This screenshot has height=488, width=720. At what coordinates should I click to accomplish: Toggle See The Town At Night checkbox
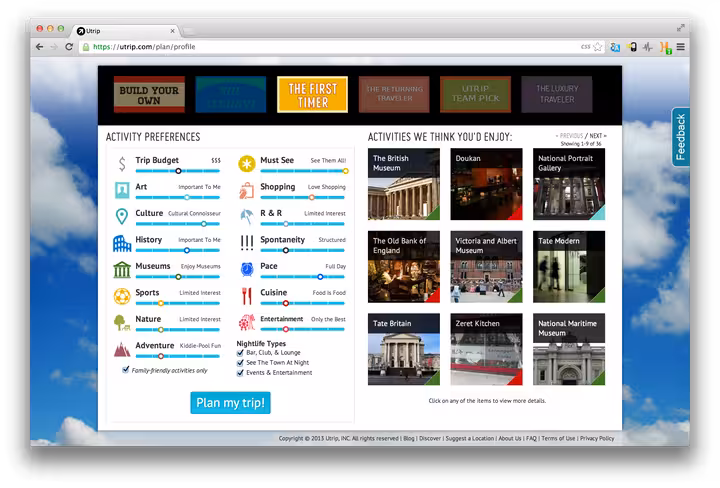point(240,363)
